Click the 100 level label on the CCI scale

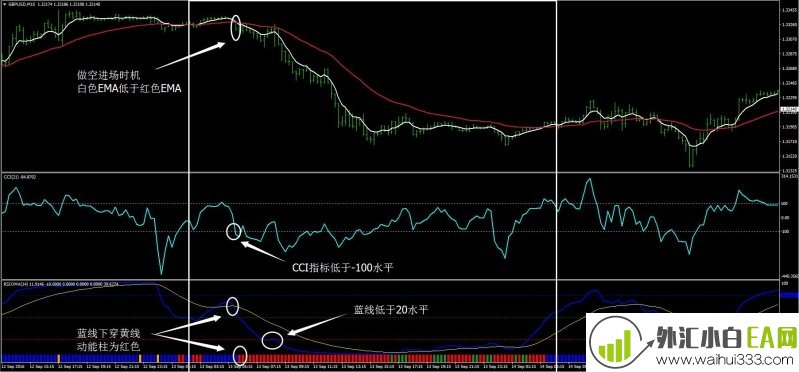pos(785,204)
